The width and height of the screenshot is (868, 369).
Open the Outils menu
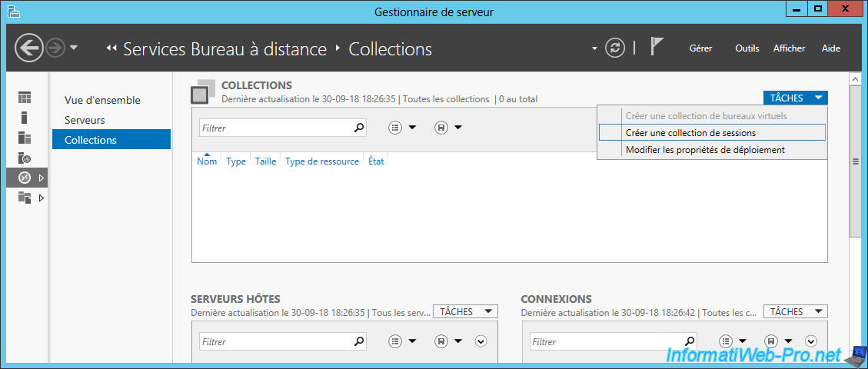coord(747,48)
